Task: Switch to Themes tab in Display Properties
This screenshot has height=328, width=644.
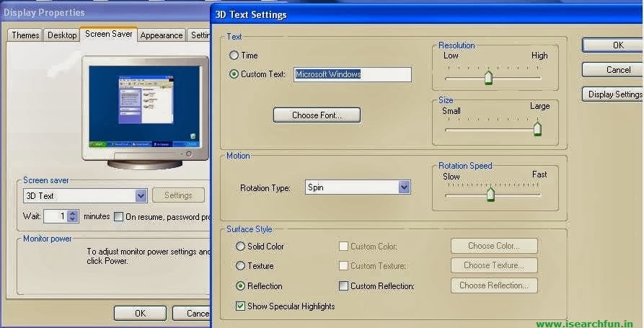Action: click(x=25, y=35)
